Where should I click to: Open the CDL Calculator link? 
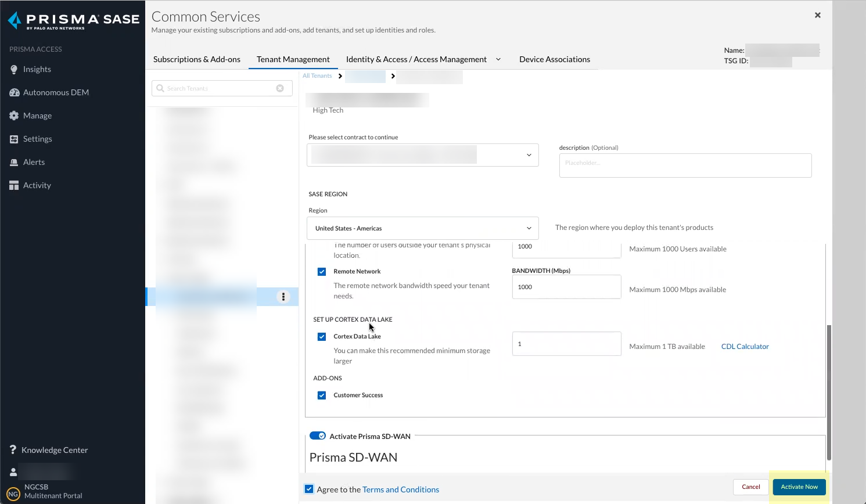point(745,347)
